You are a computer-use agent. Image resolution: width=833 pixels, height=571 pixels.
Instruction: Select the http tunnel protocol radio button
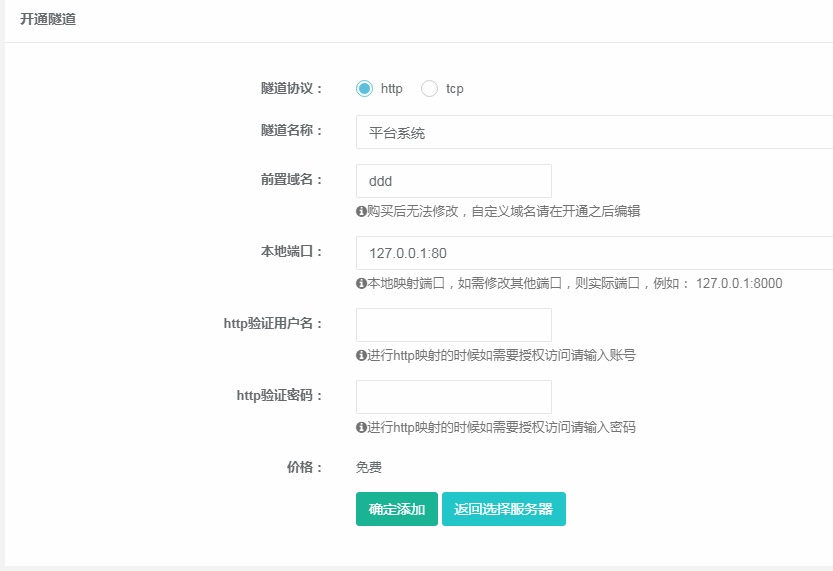[364, 88]
